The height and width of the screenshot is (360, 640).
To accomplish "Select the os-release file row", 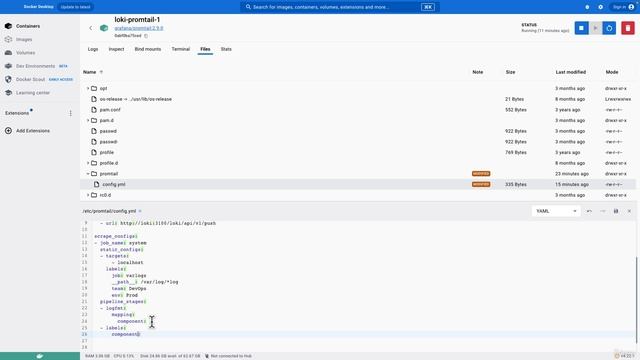I will pos(358,99).
